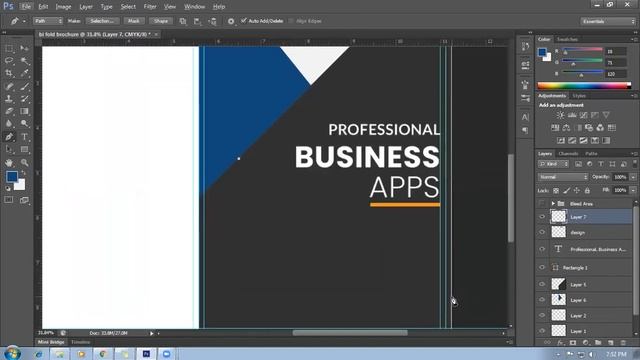Switch to the Swatches tab
The image size is (640, 360).
567,39
